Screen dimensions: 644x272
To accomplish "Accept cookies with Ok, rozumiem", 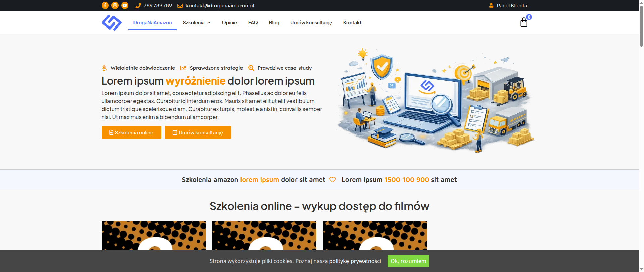I will coord(409,261).
